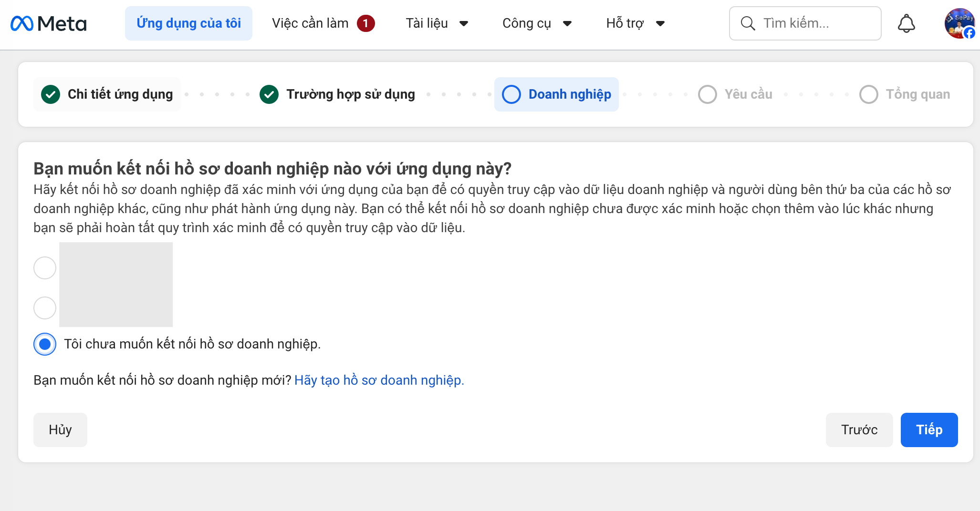980x511 pixels.
Task: Click the Tìm kiếm search field
Action: 806,23
